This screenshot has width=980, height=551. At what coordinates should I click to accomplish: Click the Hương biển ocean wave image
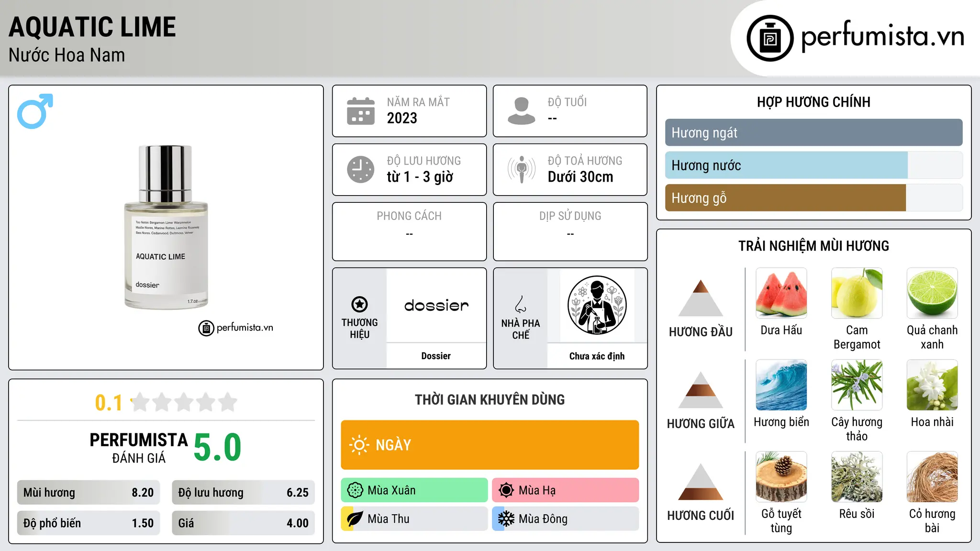[x=781, y=385]
